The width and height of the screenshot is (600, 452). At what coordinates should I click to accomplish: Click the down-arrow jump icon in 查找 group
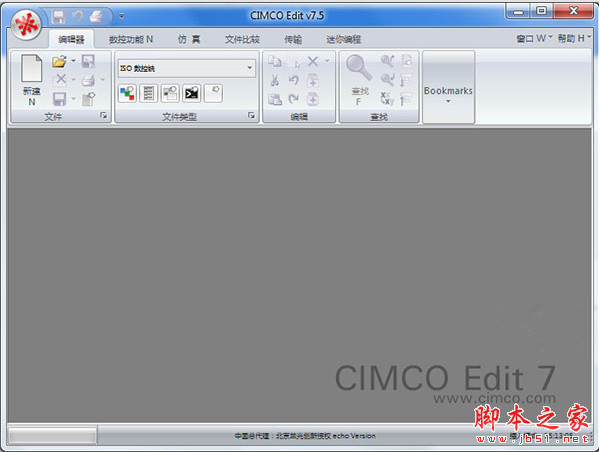406,80
